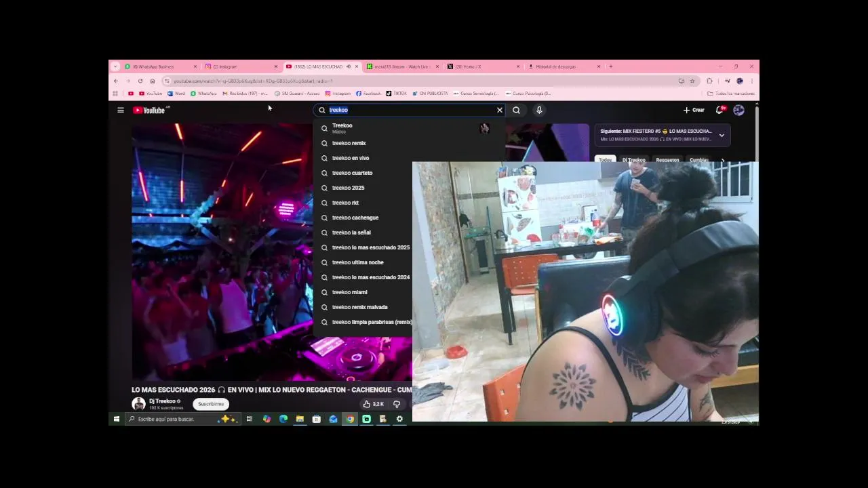868x488 pixels.
Task: Submit search with magnifier button
Action: pyautogui.click(x=517, y=110)
